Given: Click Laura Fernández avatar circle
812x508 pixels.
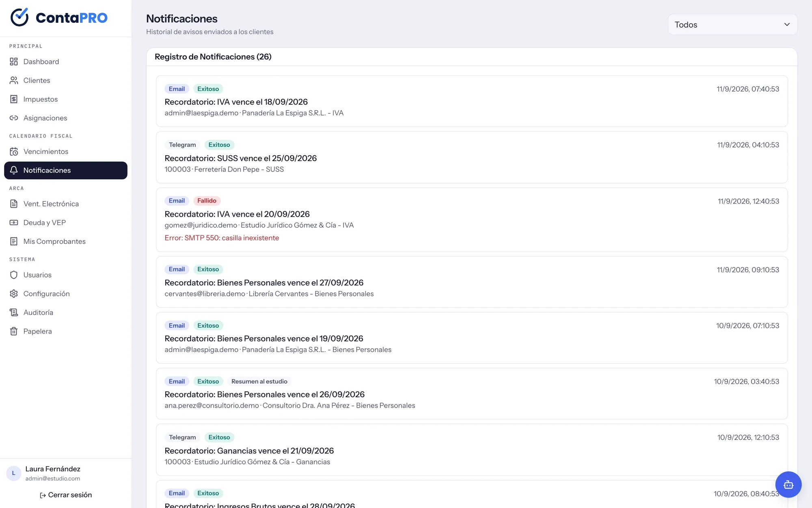Looking at the screenshot, I should click(x=14, y=473).
